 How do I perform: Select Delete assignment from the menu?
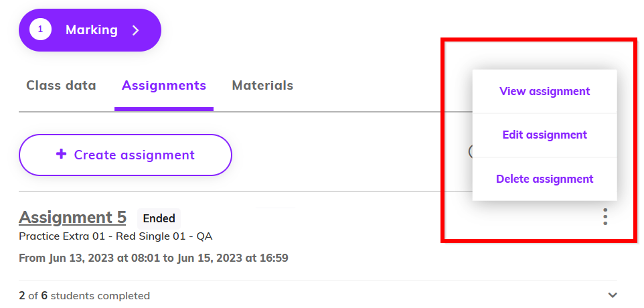[x=545, y=179]
